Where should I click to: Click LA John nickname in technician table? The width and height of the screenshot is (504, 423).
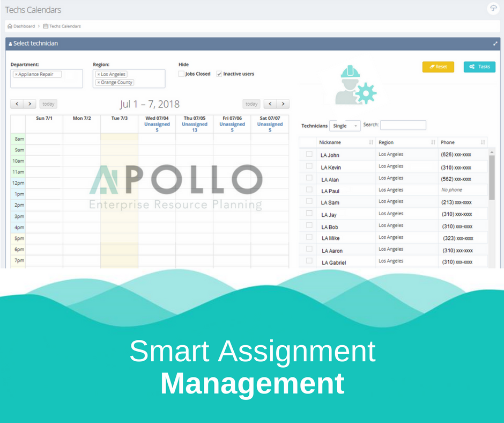[x=330, y=155]
